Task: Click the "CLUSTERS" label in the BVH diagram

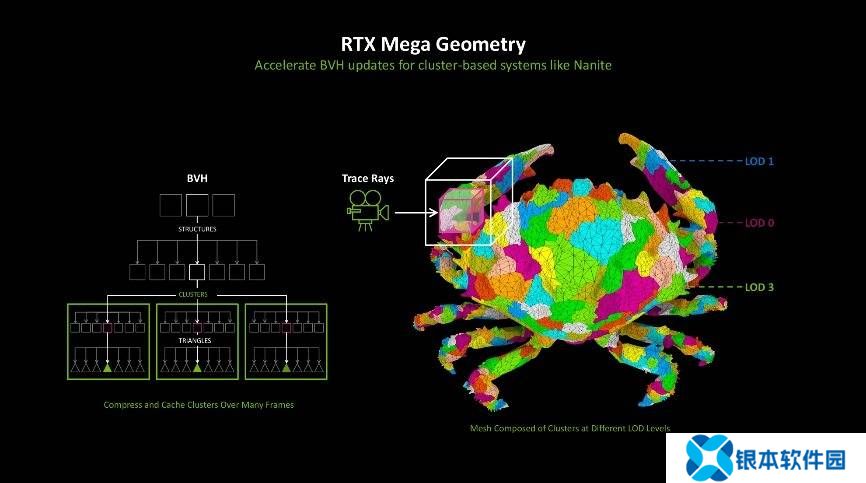Action: (193, 295)
